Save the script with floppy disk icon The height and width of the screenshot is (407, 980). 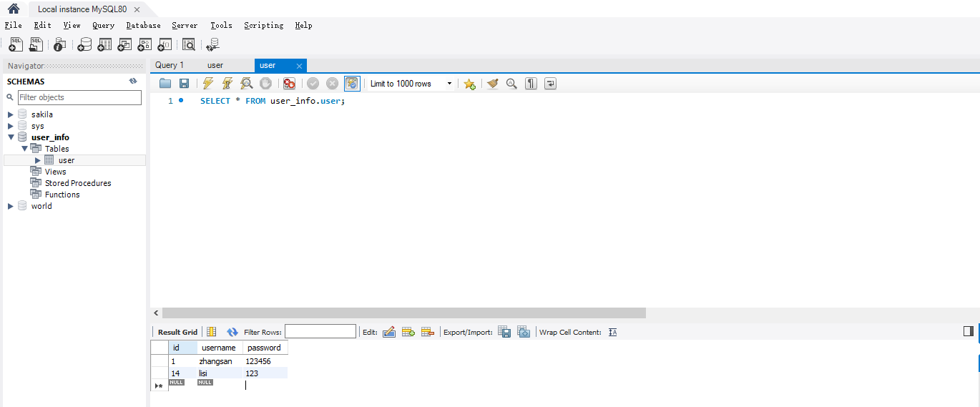[184, 84]
